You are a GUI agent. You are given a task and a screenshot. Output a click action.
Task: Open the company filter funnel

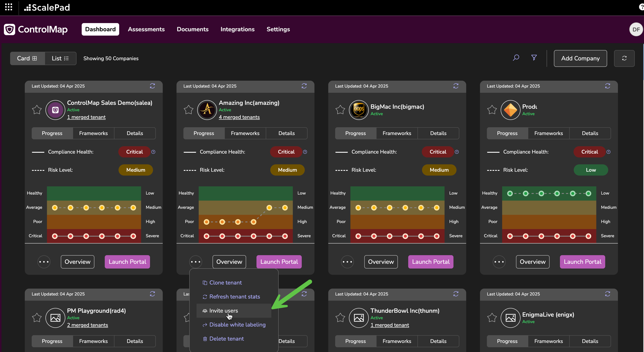pyautogui.click(x=534, y=58)
